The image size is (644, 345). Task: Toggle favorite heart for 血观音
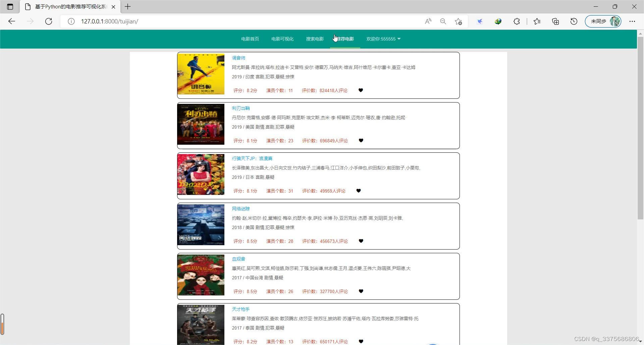tap(361, 291)
